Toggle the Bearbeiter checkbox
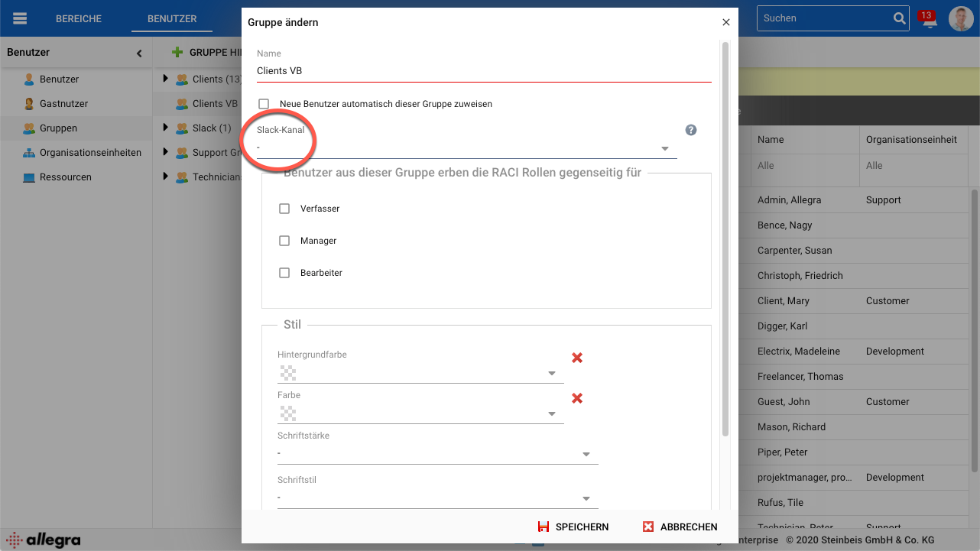980x551 pixels. coord(284,273)
